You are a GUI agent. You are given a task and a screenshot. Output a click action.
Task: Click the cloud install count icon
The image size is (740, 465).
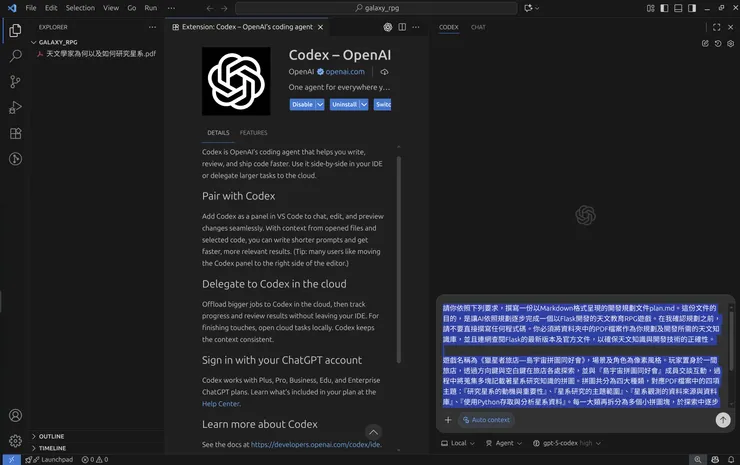coord(384,72)
